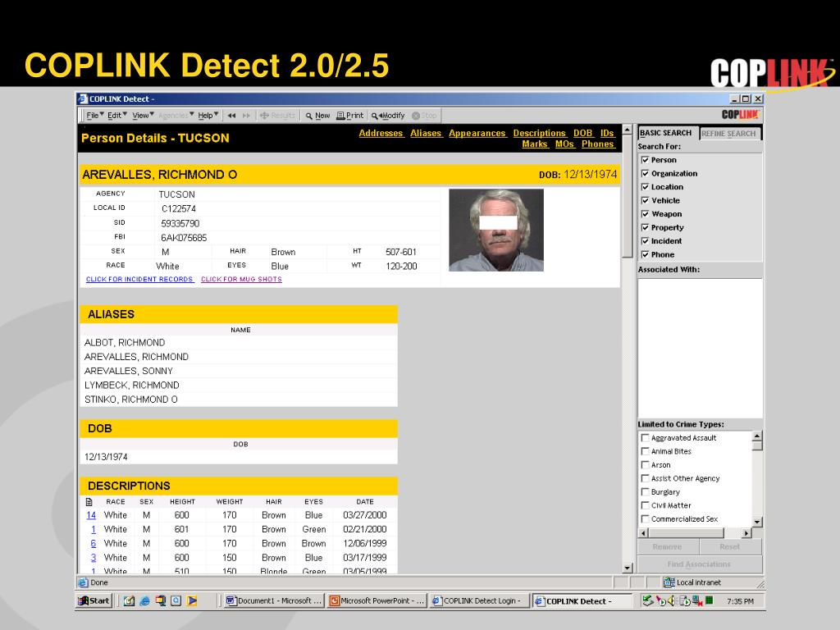Uncheck the Organization search checkbox

tap(645, 173)
